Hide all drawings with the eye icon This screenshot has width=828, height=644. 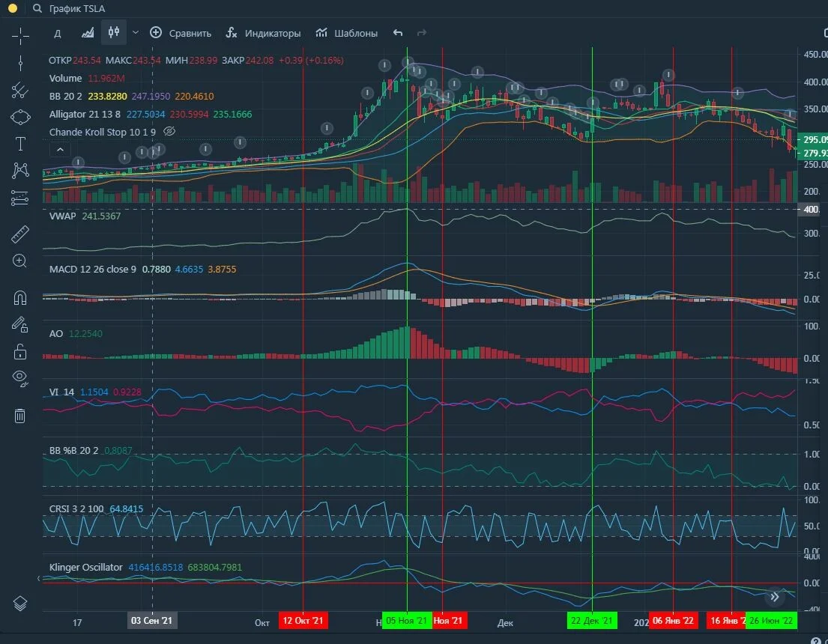[x=20, y=377]
